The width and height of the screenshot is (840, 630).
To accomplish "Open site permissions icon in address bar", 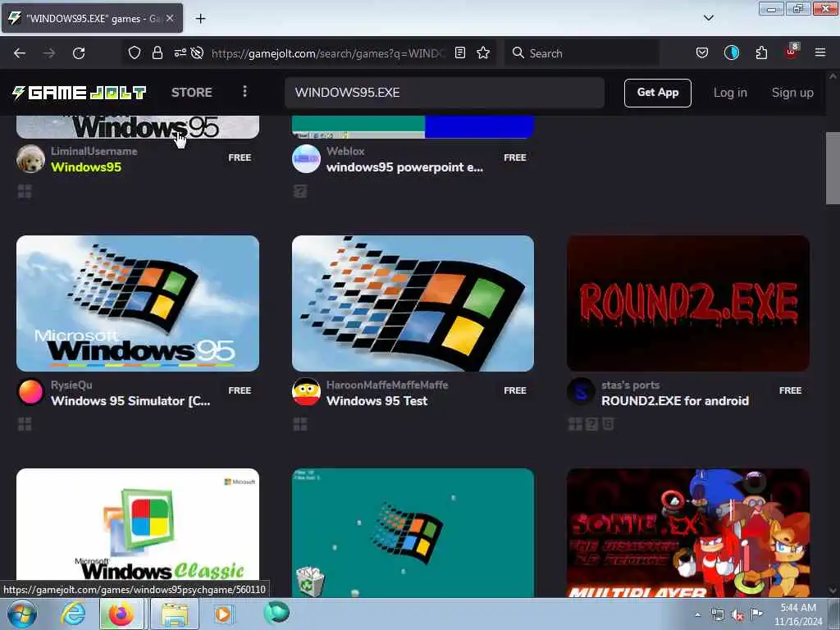I will click(x=180, y=52).
